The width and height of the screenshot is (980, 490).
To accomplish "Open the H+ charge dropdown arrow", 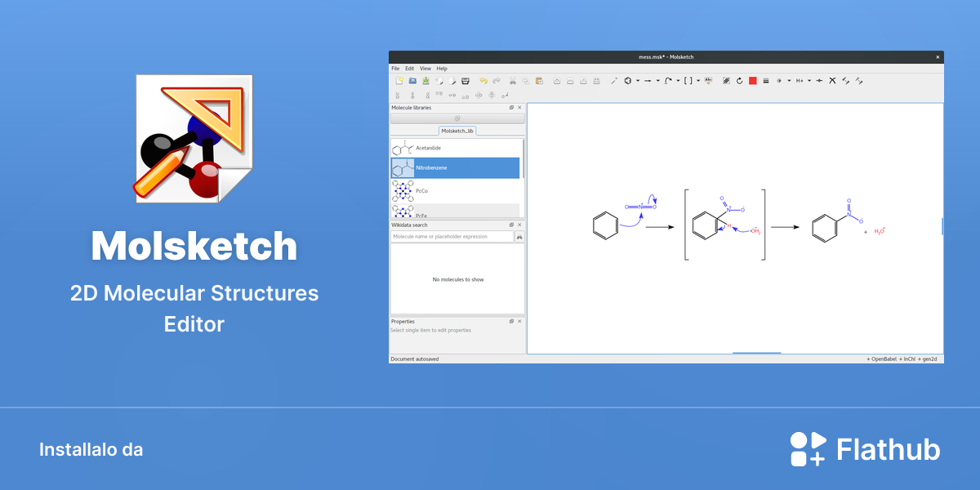I will tap(809, 81).
